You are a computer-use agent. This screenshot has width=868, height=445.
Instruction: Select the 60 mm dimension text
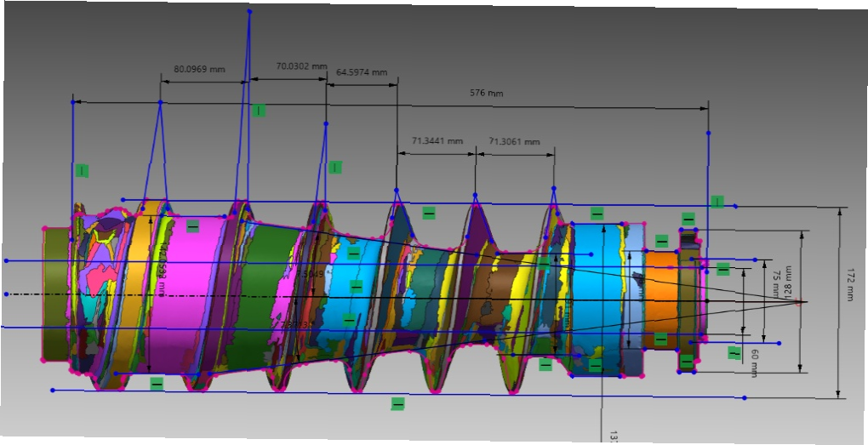753,362
